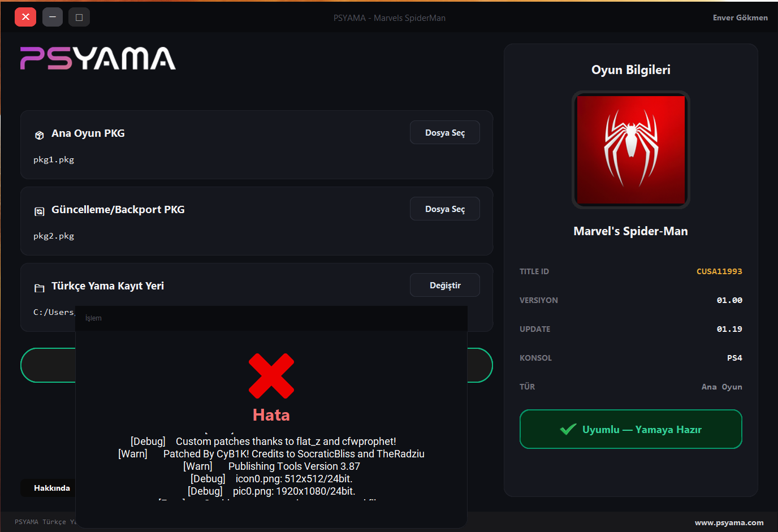The height and width of the screenshot is (532, 778).
Task: Click the green checkmark in Uyumlu banner
Action: tap(568, 430)
